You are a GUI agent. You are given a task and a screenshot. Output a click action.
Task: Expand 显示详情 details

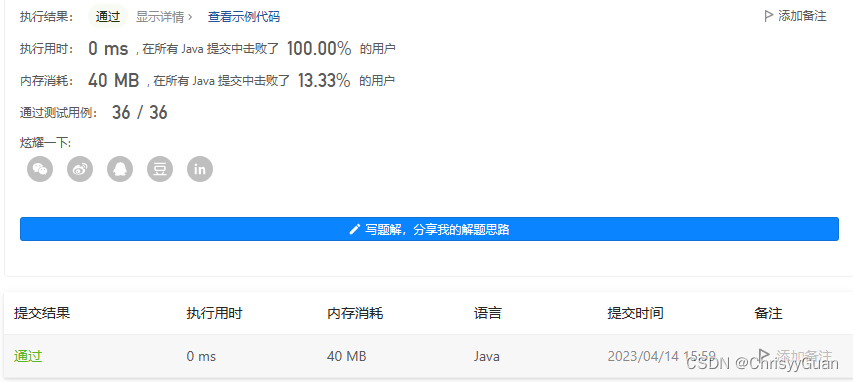click(164, 17)
